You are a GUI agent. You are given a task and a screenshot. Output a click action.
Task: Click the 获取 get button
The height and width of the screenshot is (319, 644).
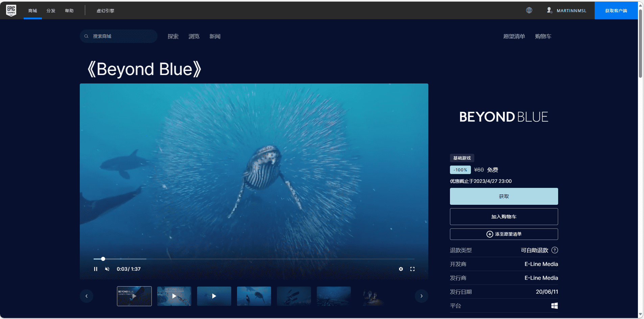[504, 196]
